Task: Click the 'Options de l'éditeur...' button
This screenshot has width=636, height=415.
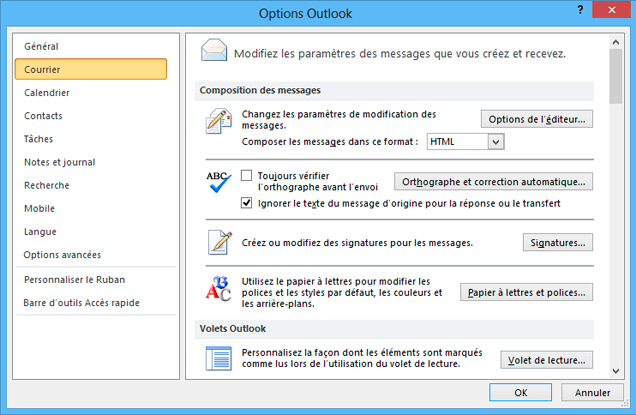Action: click(537, 120)
